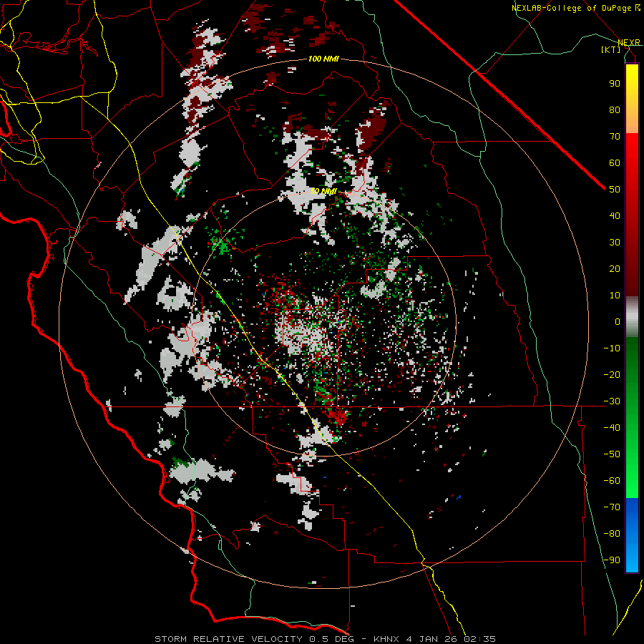
Task: Select the 70 value on the velocity scale
Action: pyautogui.click(x=615, y=137)
